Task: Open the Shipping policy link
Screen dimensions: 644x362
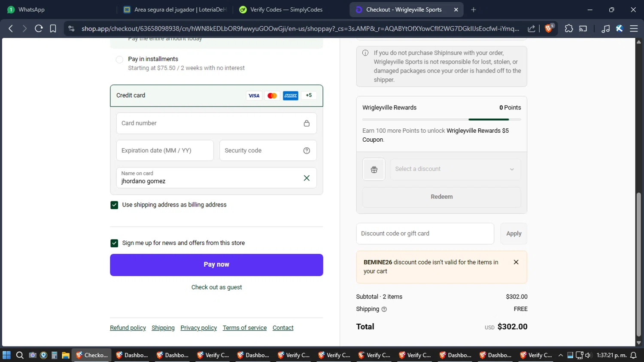Action: click(163, 328)
